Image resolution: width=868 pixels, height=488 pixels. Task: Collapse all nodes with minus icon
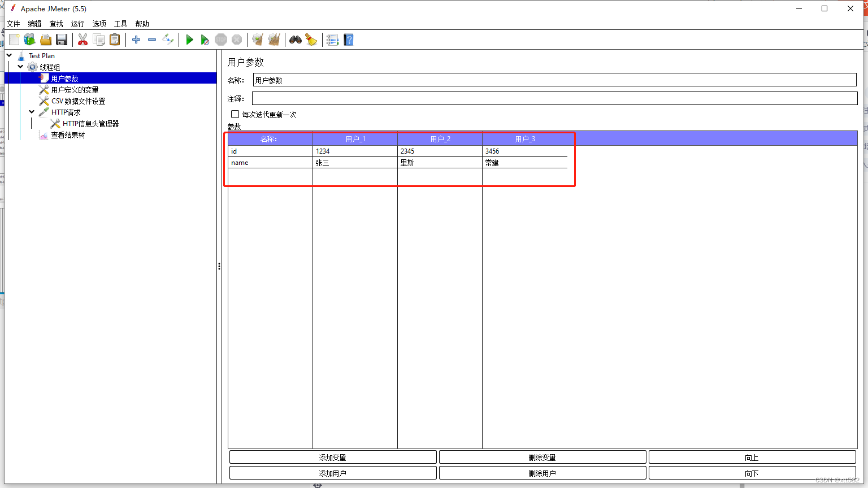152,40
